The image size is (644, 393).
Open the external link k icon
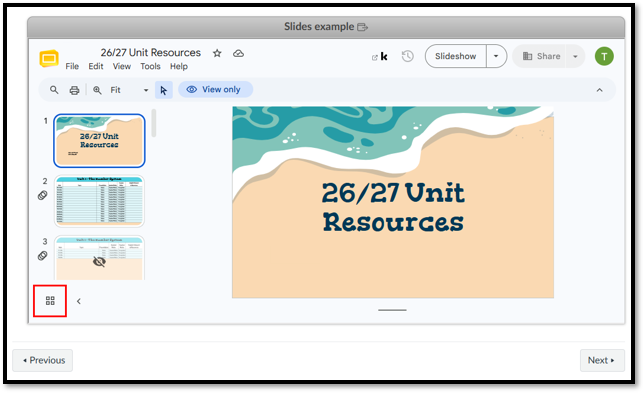coord(380,57)
